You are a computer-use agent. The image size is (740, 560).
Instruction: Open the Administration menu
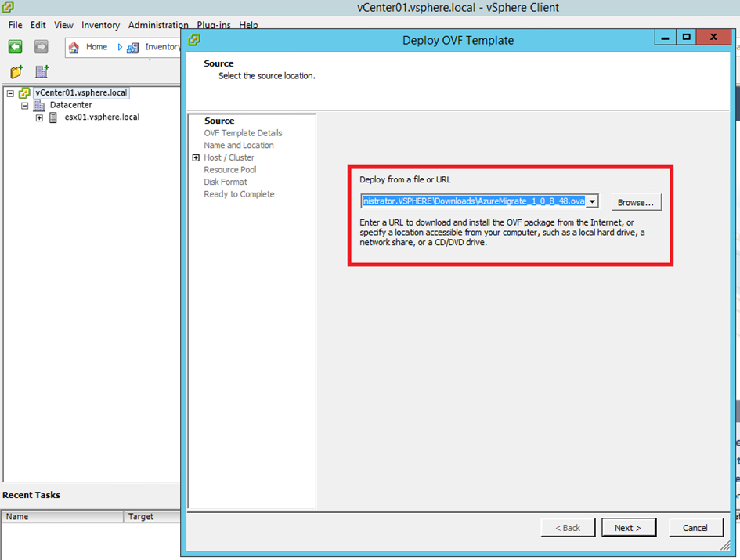(158, 25)
